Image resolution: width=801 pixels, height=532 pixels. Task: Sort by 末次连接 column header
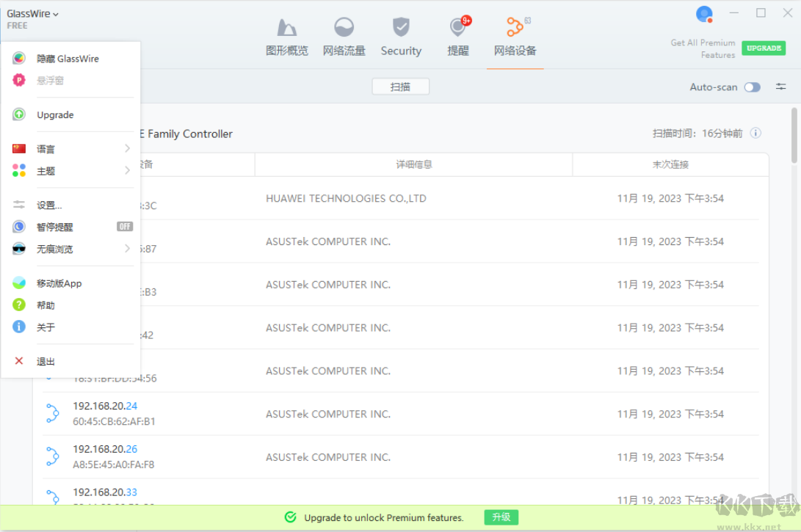point(670,164)
